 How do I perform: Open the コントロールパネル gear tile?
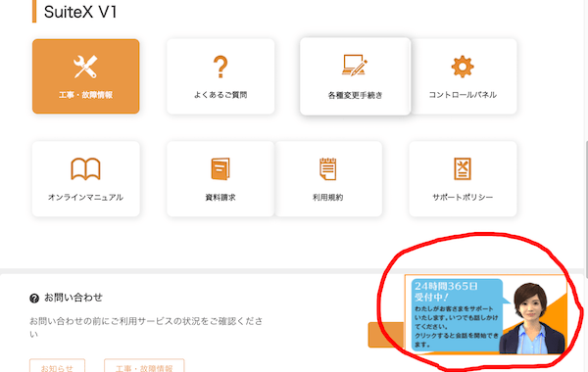point(464,76)
